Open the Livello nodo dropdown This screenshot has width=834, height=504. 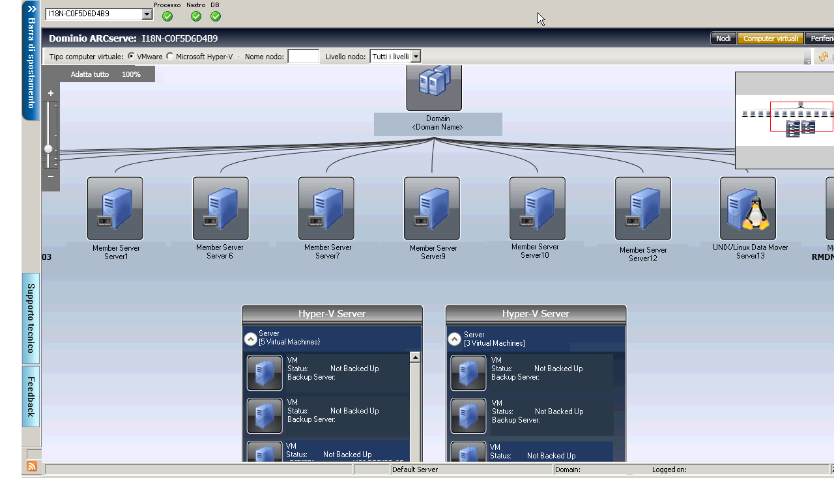point(416,57)
